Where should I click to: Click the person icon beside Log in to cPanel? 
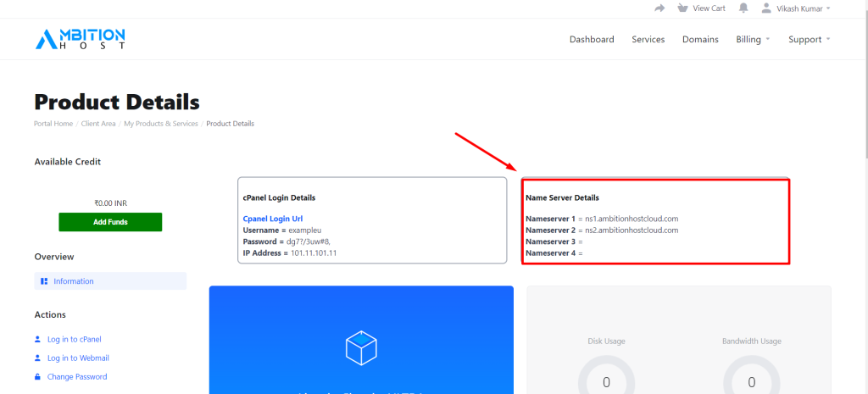[x=37, y=339]
